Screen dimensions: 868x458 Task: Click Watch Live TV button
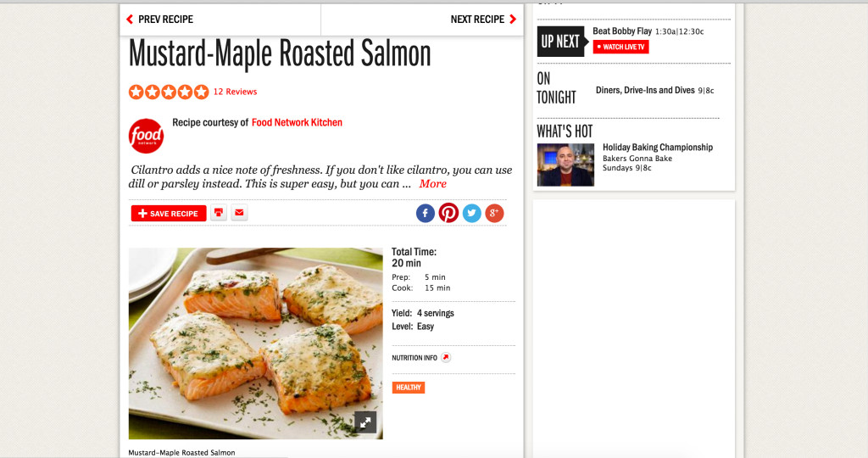[620, 47]
